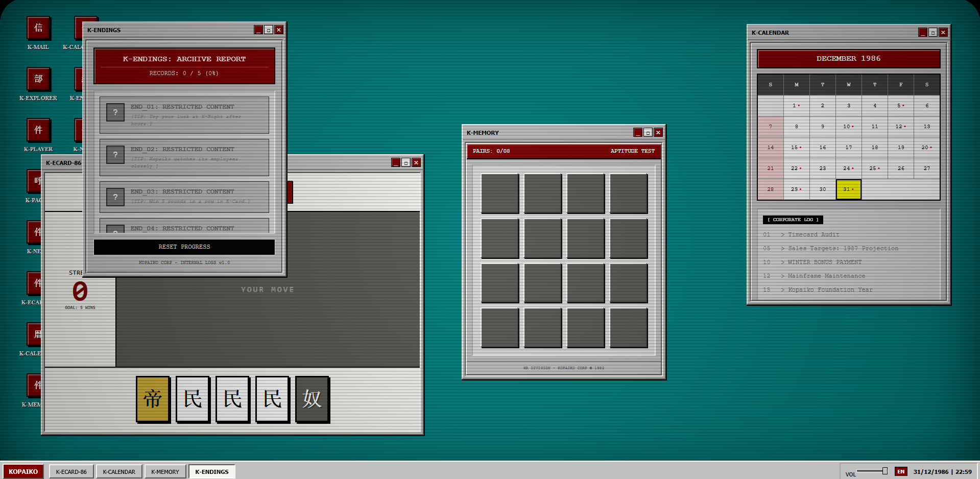Open the K-EXPLORER desktop icon
The height and width of the screenshot is (479, 980).
(x=38, y=79)
